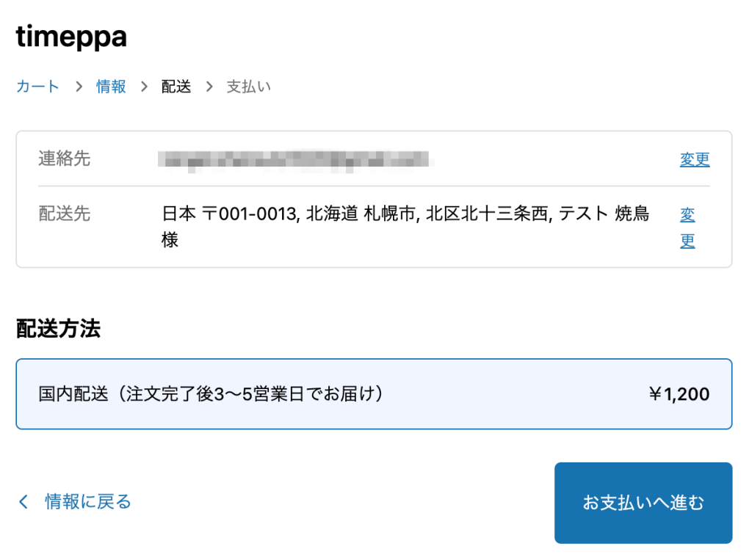Click the back chevron beside 情報に戻る

tap(22, 501)
